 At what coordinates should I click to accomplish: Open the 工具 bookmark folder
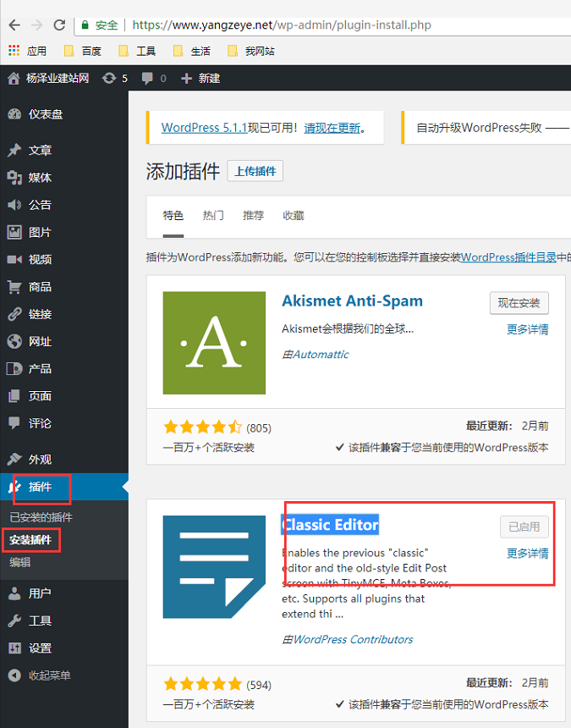(137, 51)
